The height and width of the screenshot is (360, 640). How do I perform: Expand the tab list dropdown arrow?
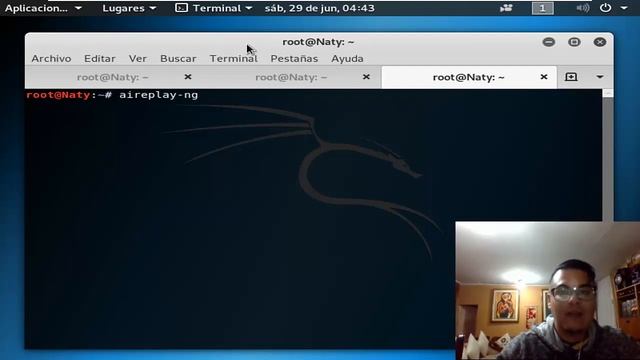point(600,77)
